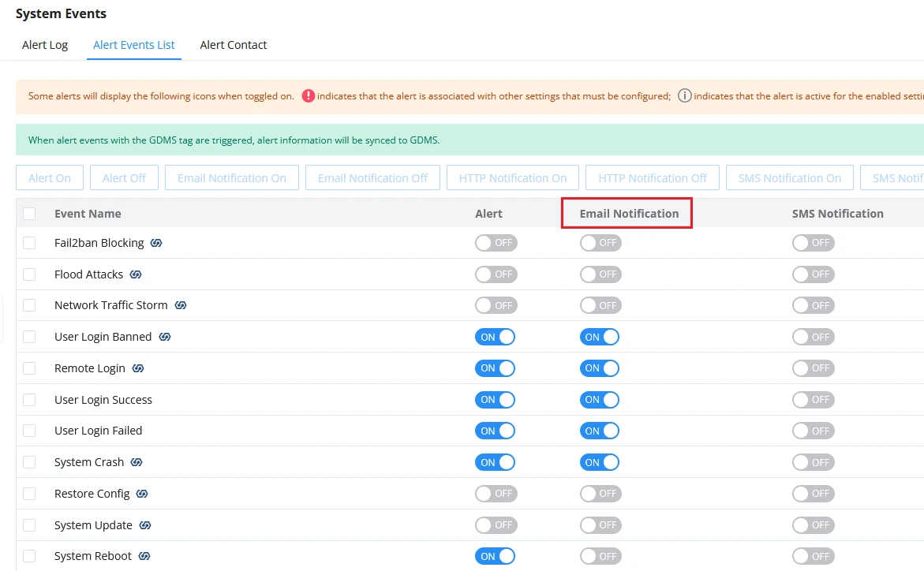Click HTTP Notification Off button
The height and width of the screenshot is (571, 924).
click(653, 178)
